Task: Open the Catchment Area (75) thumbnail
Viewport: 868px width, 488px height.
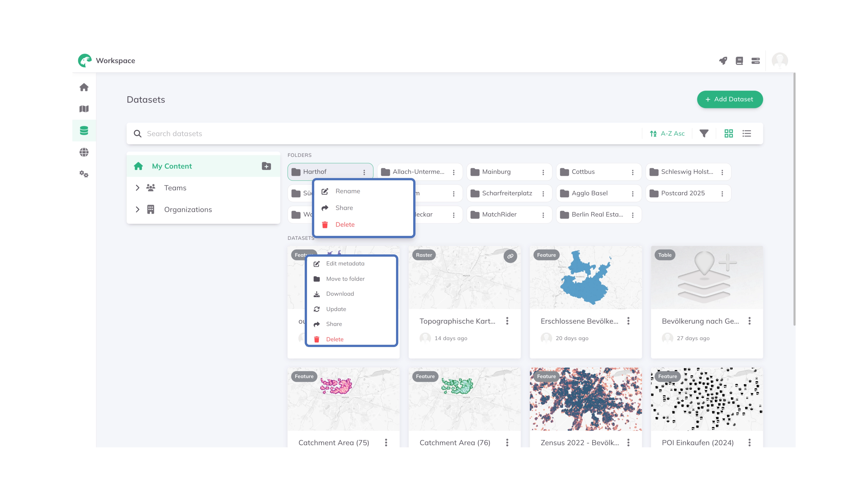Action: coord(343,399)
